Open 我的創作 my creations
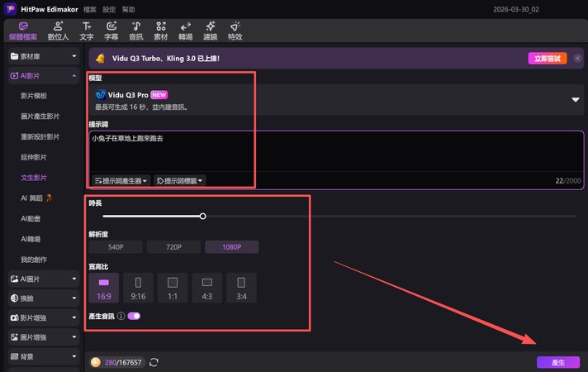 34,260
